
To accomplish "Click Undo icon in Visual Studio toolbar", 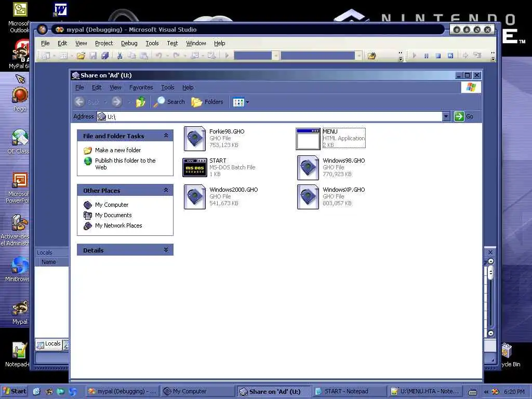I will [x=158, y=55].
